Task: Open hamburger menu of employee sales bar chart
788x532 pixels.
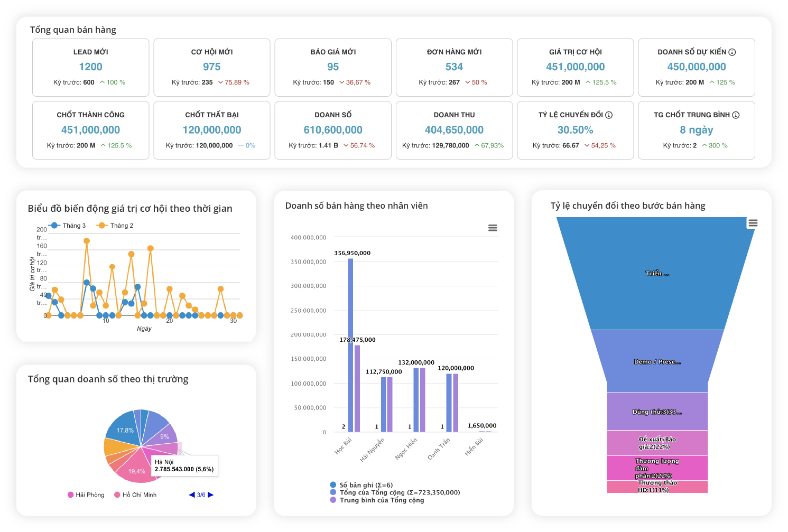Action: (493, 228)
